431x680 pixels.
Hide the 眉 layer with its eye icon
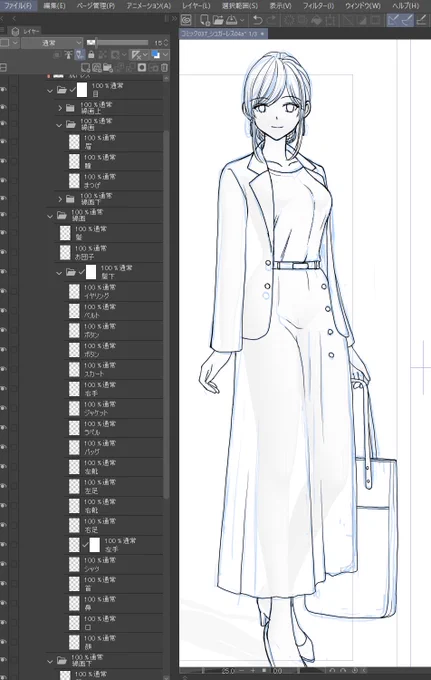[3, 142]
